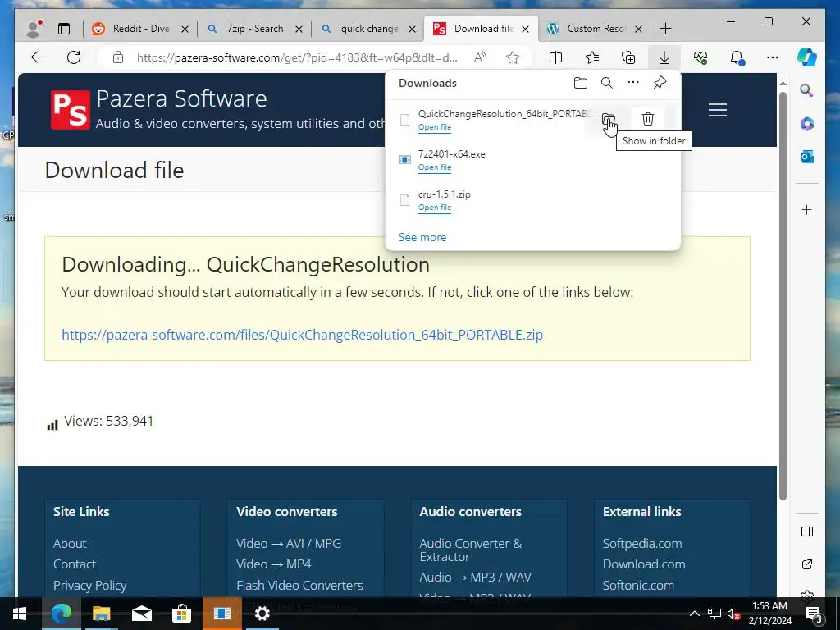Open the Privacy Policy link
840x630 pixels.
click(90, 586)
